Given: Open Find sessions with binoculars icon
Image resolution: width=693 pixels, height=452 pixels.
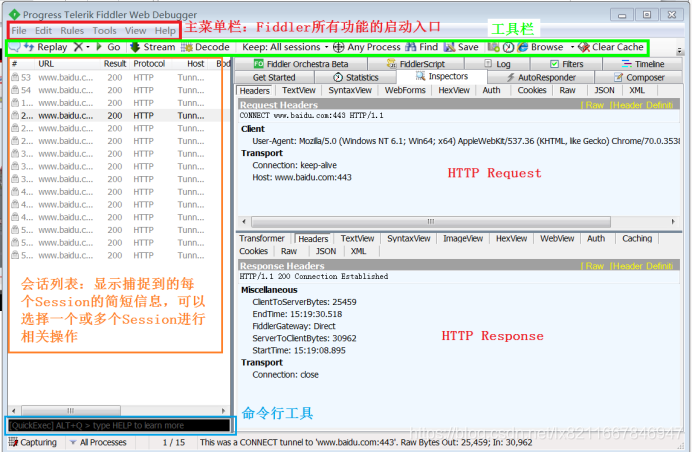Looking at the screenshot, I should (422, 47).
